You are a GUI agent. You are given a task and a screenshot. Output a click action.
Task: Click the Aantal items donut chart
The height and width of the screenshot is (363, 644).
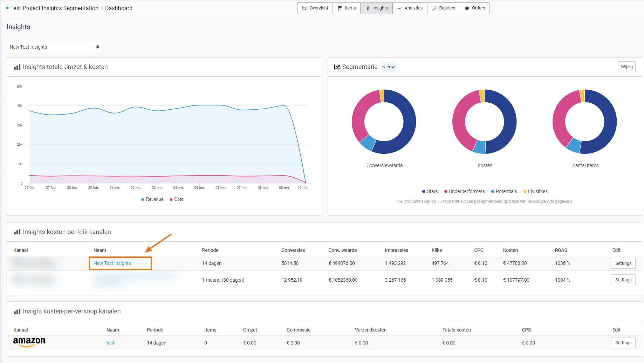585,122
